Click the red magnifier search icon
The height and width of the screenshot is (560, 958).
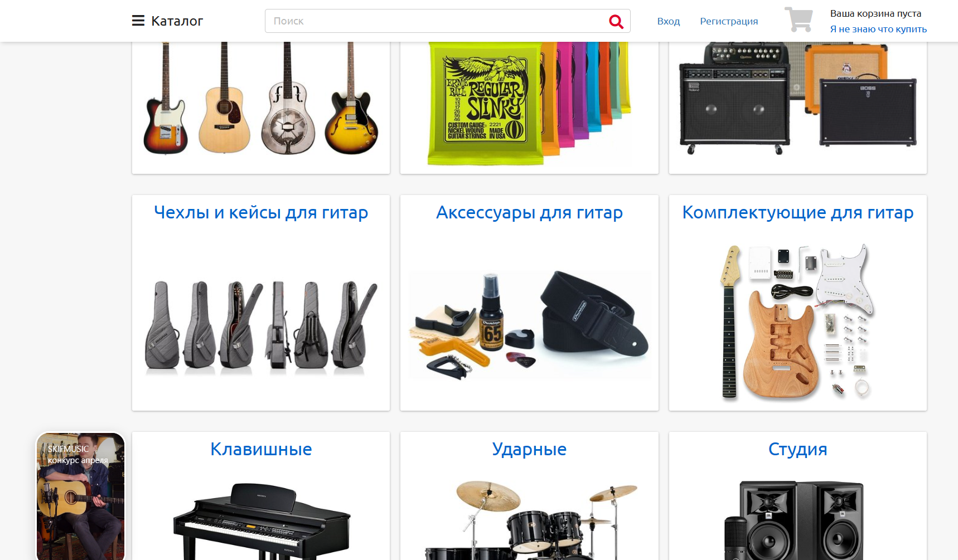[x=616, y=21]
